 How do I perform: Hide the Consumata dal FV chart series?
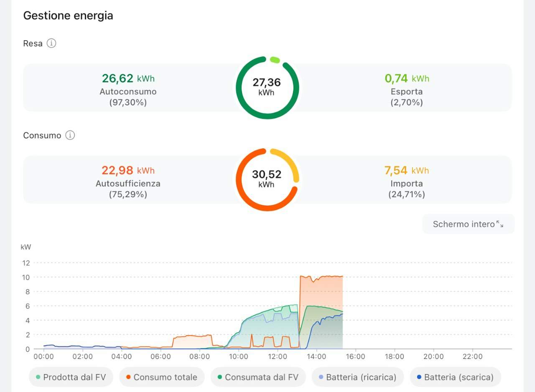pos(258,377)
